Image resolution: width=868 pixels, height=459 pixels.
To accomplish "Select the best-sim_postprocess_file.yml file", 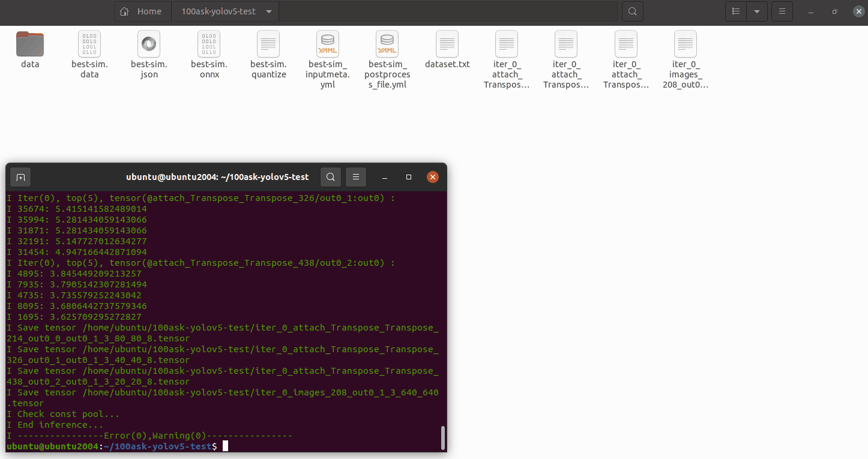I will [x=387, y=43].
